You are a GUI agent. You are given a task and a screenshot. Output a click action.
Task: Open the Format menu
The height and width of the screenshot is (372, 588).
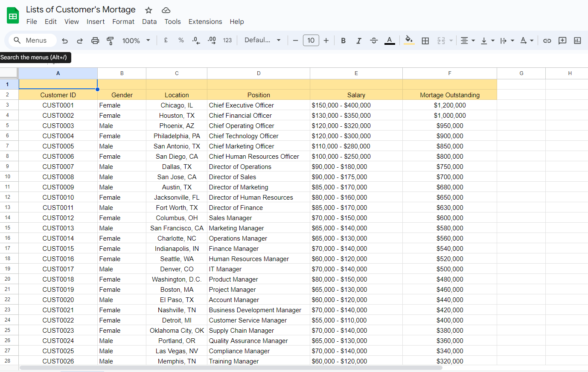point(123,22)
